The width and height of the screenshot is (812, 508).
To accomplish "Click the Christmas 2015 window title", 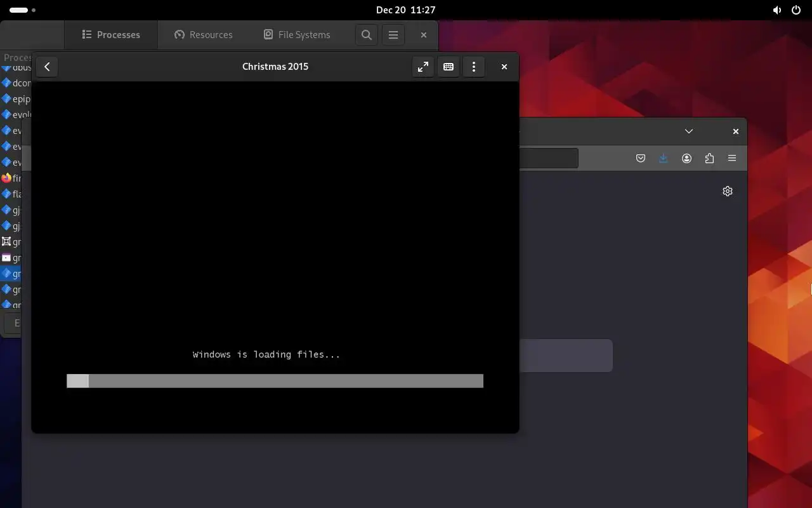I will click(275, 67).
